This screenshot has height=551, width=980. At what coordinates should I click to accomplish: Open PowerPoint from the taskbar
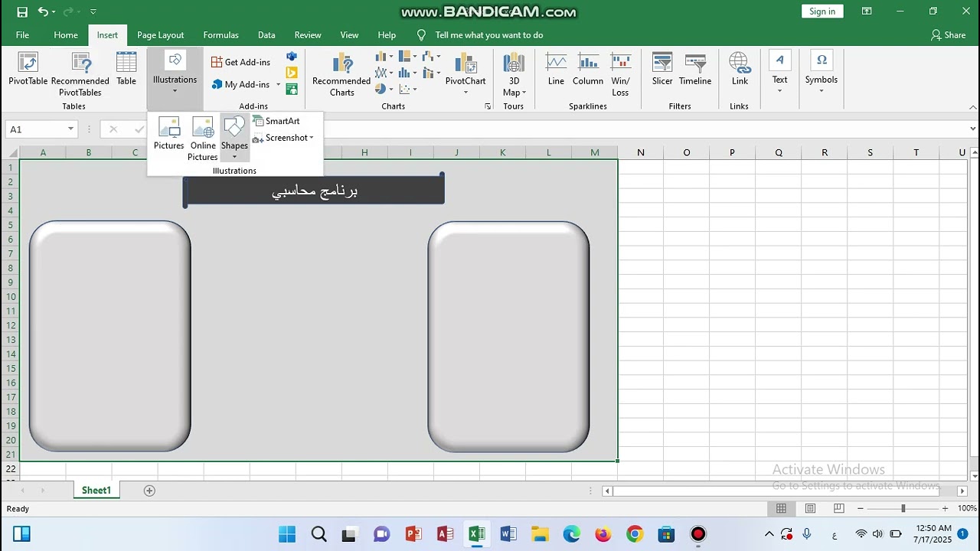[x=413, y=534]
